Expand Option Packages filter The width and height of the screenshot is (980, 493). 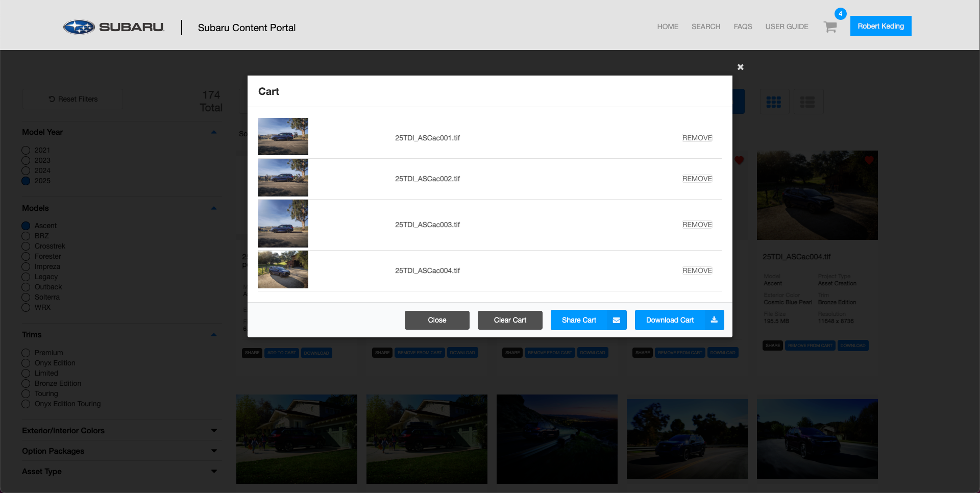(214, 451)
